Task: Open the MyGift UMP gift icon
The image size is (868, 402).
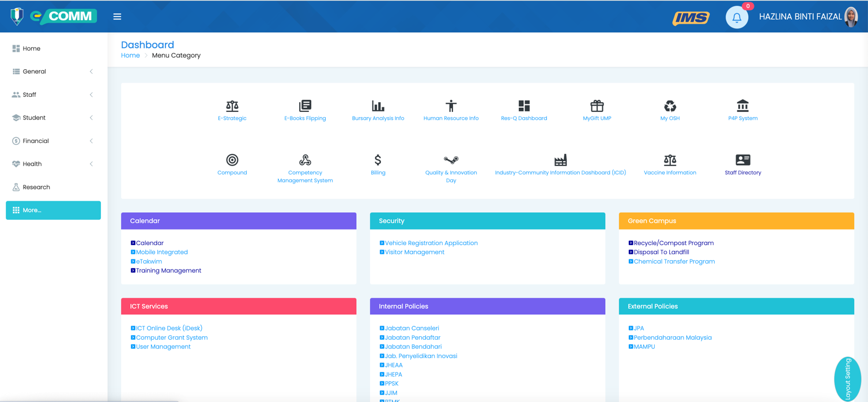Action: click(x=597, y=106)
